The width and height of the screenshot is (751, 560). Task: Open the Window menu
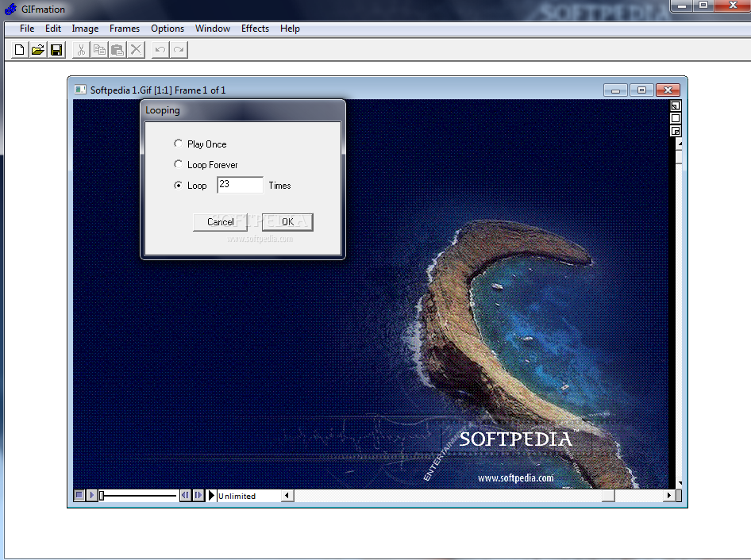(213, 29)
